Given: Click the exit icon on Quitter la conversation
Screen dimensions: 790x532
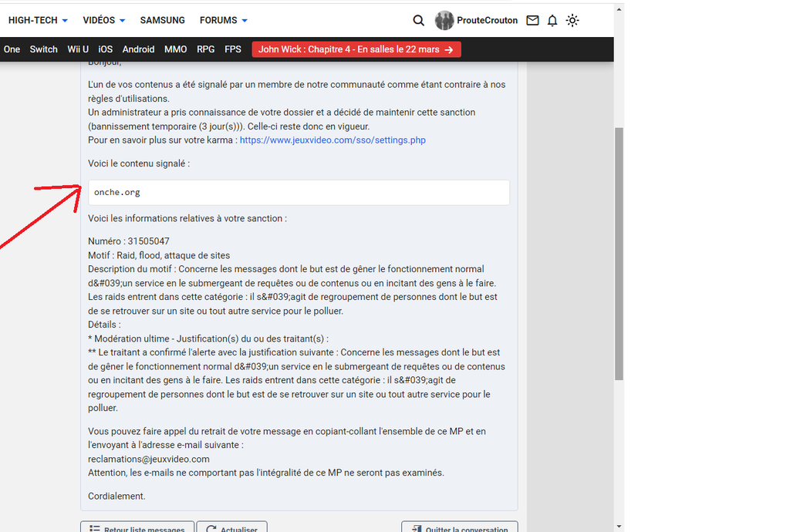Looking at the screenshot, I should tap(416, 529).
